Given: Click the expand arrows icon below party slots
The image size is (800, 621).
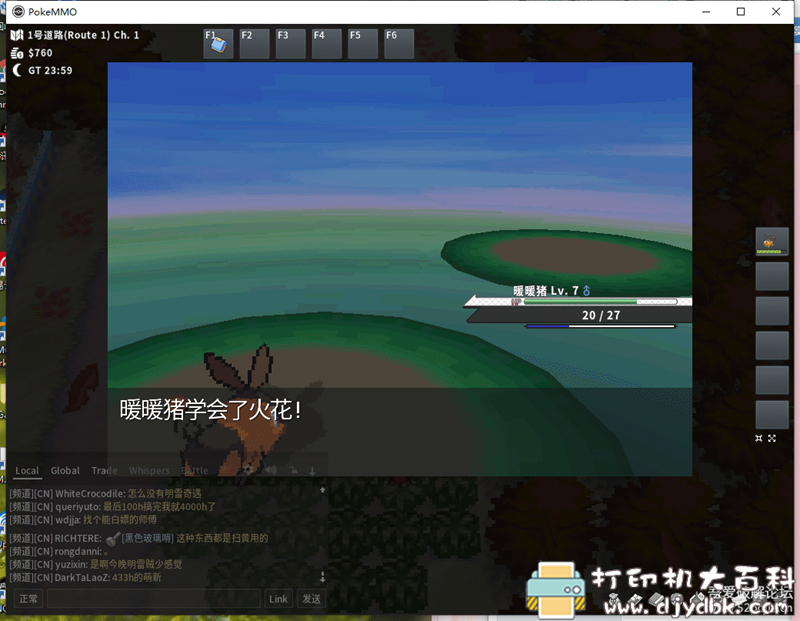Looking at the screenshot, I should point(772,438).
